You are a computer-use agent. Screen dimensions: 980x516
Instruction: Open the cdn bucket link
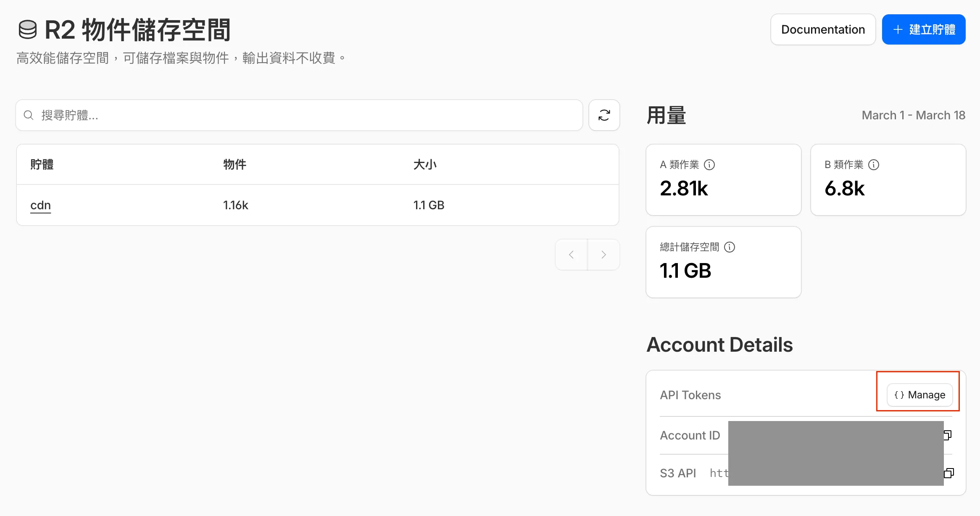click(41, 205)
